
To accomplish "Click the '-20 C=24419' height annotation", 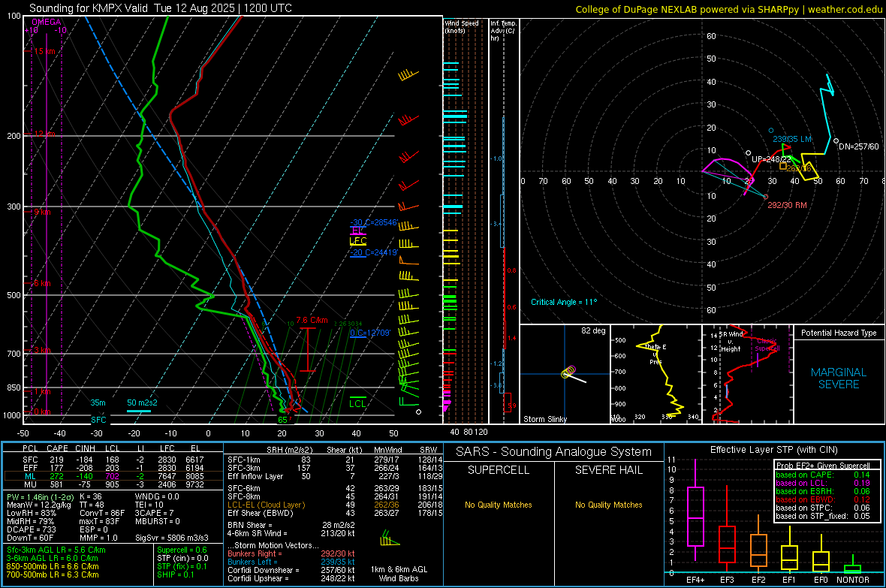I will (x=373, y=253).
